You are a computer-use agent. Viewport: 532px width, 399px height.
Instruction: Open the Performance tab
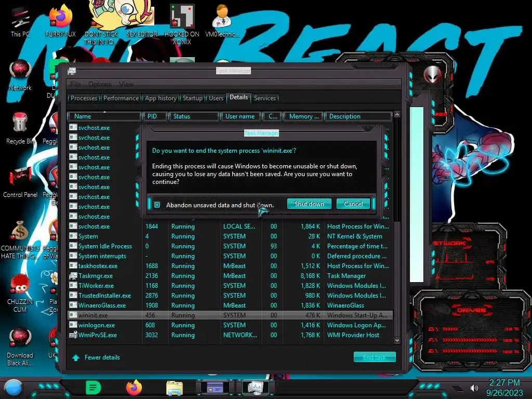pyautogui.click(x=121, y=98)
